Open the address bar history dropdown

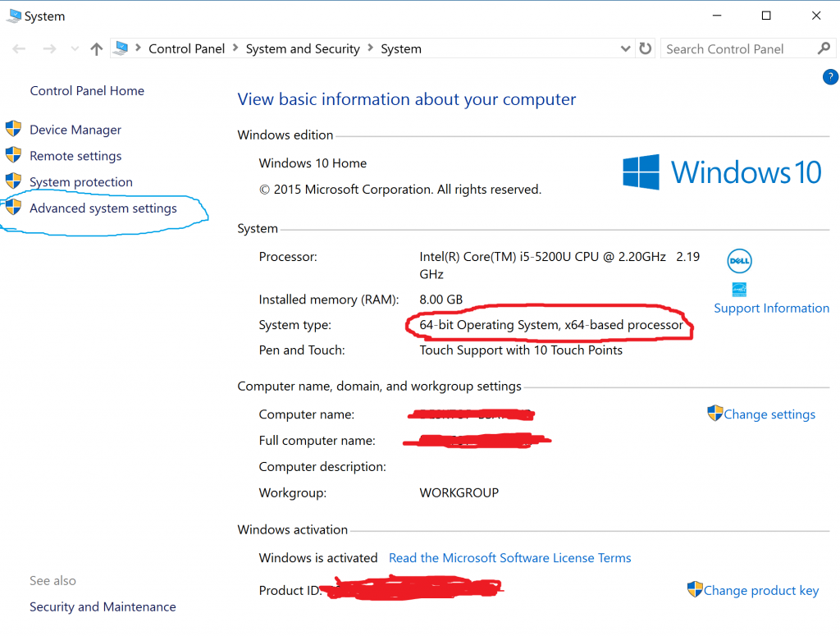point(625,48)
